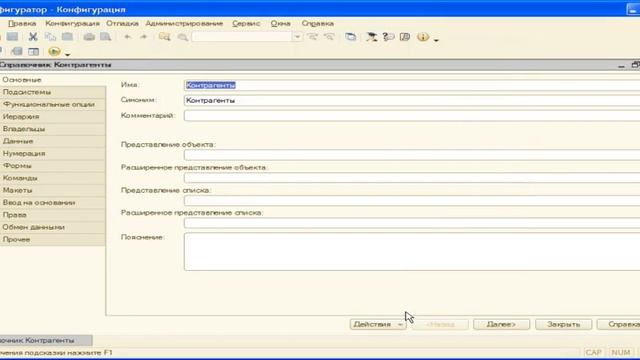Open the windows list icon
The image size is (640, 360).
[x=350, y=37]
